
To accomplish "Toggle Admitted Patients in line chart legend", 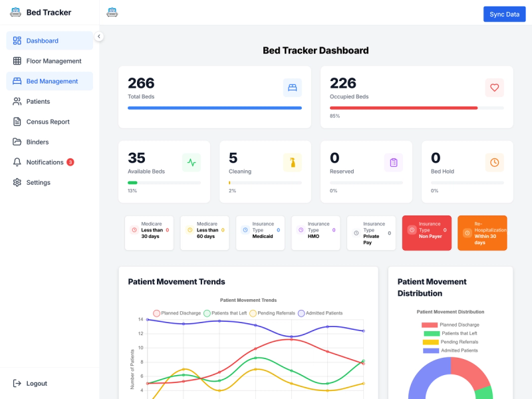I will pyautogui.click(x=321, y=313).
